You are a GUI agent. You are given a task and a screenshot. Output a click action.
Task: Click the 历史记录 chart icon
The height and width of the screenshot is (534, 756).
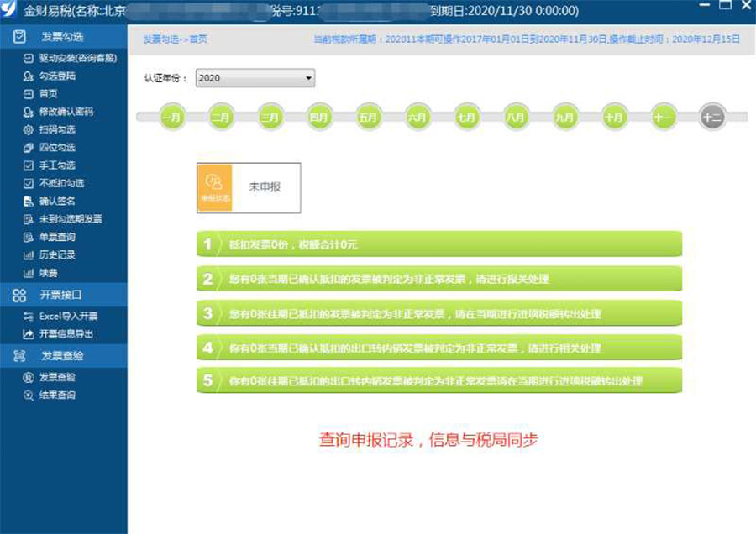29,255
